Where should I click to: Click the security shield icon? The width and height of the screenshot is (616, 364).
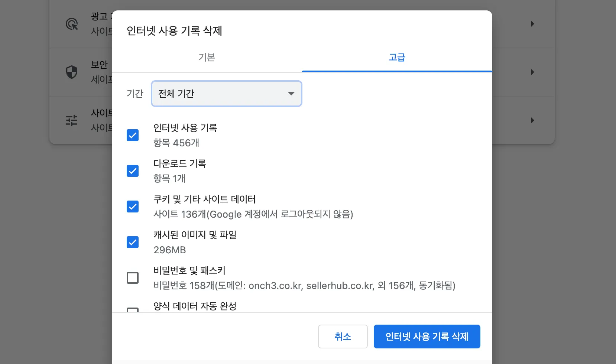pyautogui.click(x=72, y=72)
